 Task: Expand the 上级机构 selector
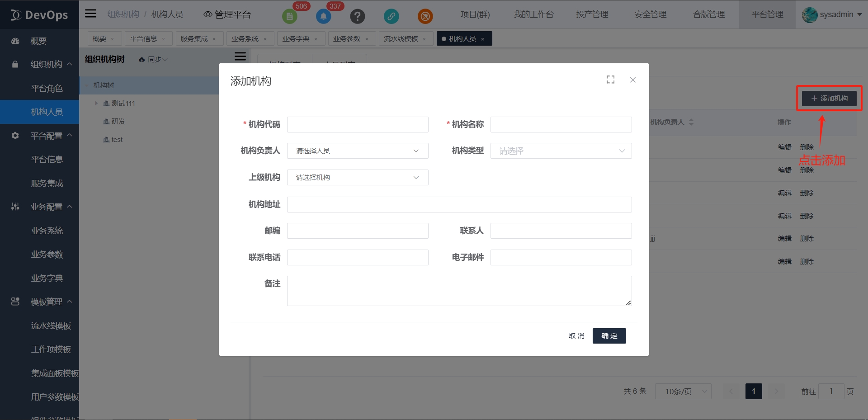pos(357,178)
